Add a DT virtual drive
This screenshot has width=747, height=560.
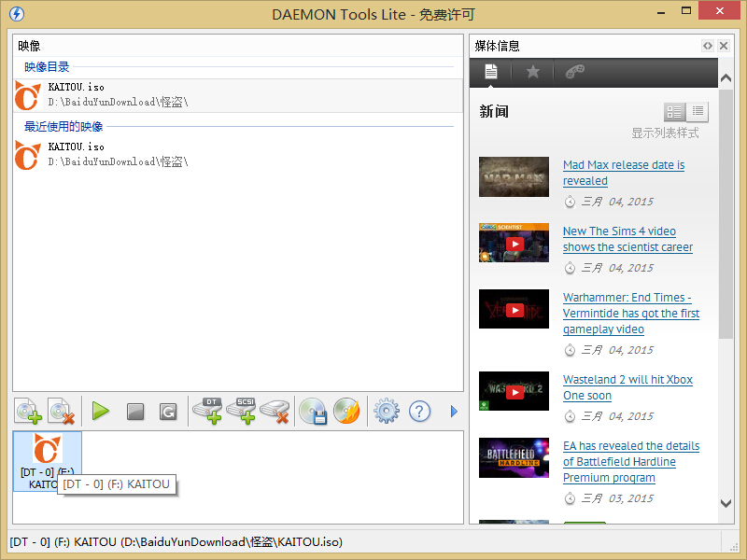(207, 411)
